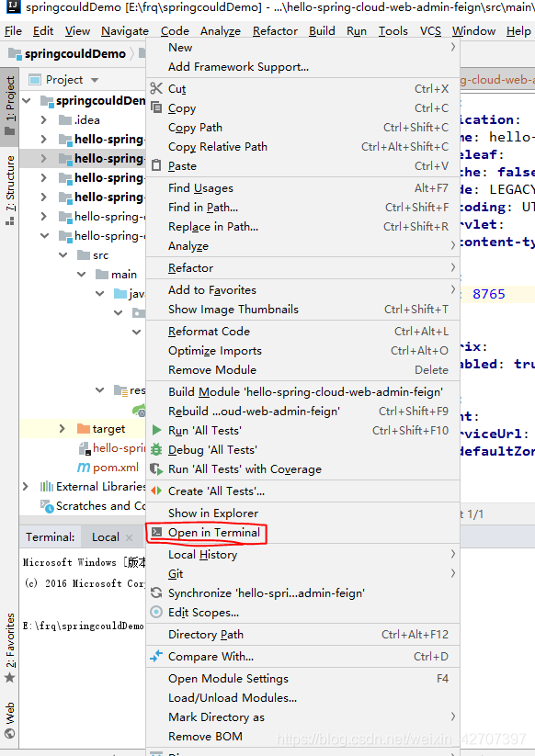Click the Cut scissors icon
The height and width of the screenshot is (756, 535).
156,88
